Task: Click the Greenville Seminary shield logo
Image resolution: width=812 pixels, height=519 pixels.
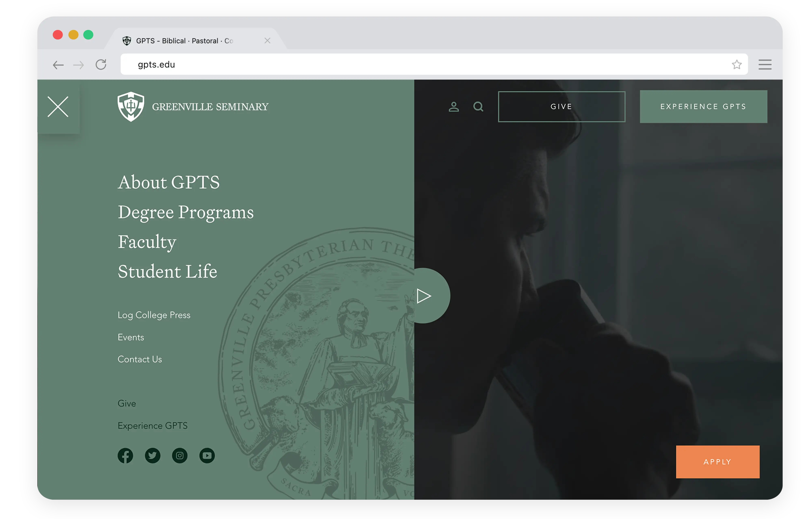Action: coord(131,107)
